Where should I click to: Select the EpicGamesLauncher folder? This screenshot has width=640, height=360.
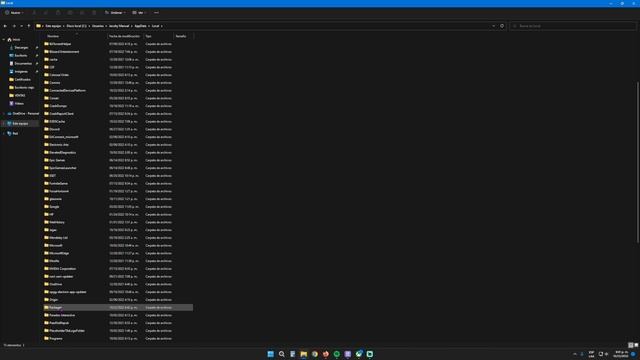(x=62, y=168)
